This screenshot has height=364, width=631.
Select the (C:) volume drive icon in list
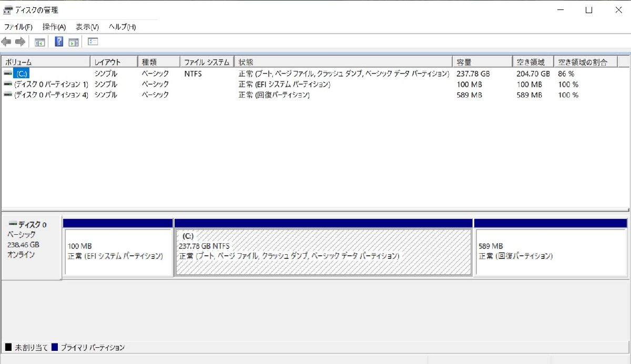click(x=7, y=74)
